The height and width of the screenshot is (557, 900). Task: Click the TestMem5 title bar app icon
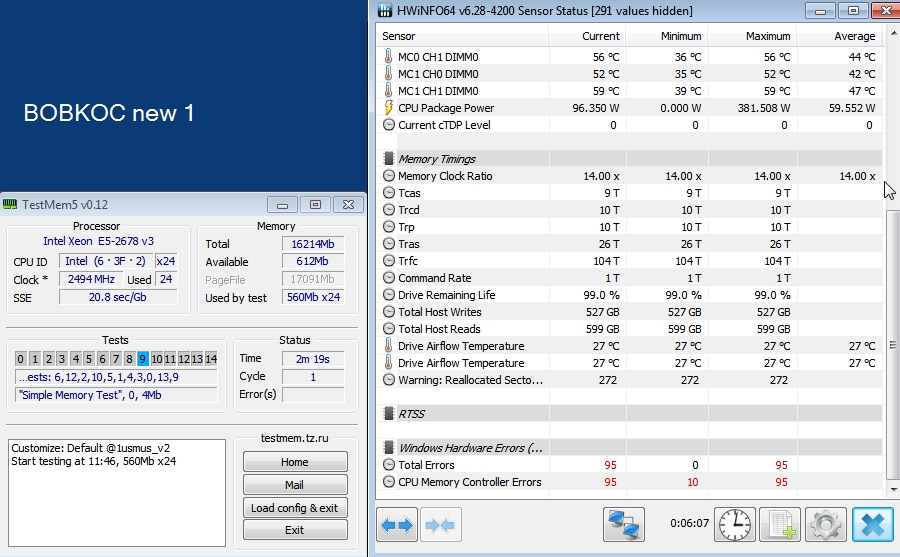10,204
